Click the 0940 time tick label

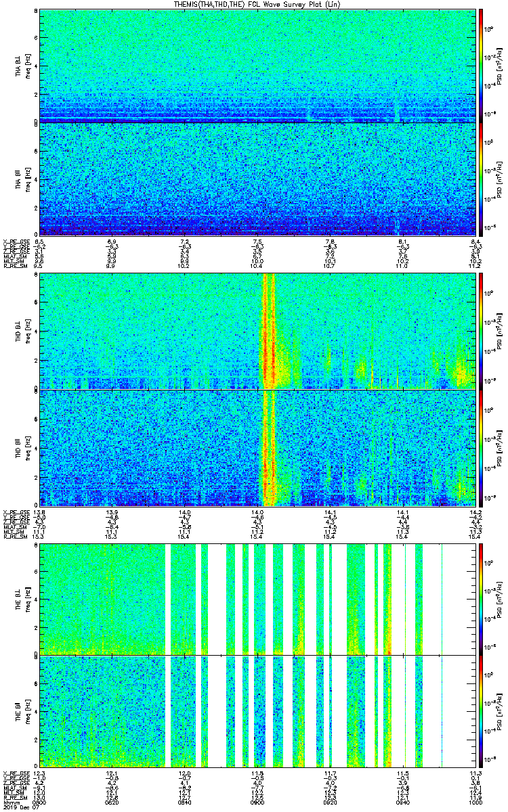(x=402, y=803)
